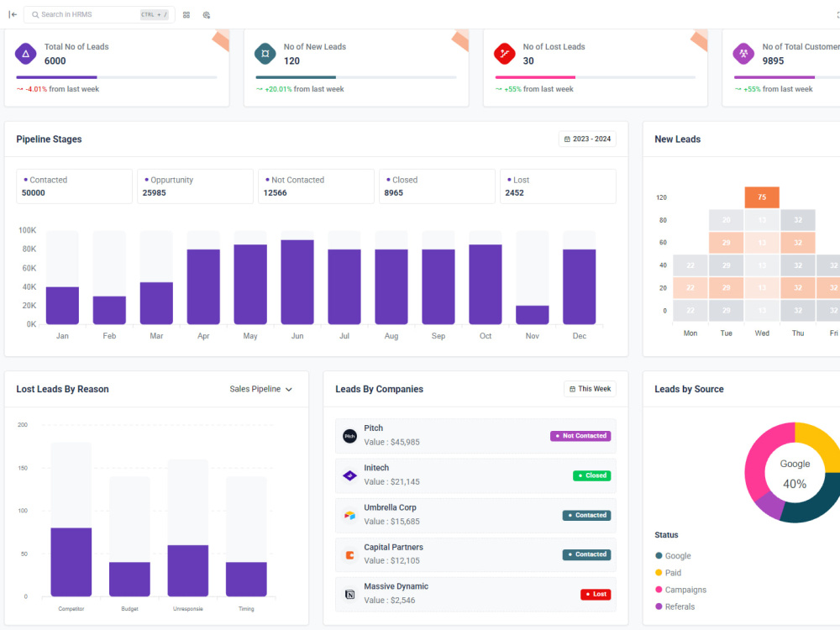Open the Massive Dynamic company name
Image resolution: width=840 pixels, height=630 pixels.
point(396,586)
